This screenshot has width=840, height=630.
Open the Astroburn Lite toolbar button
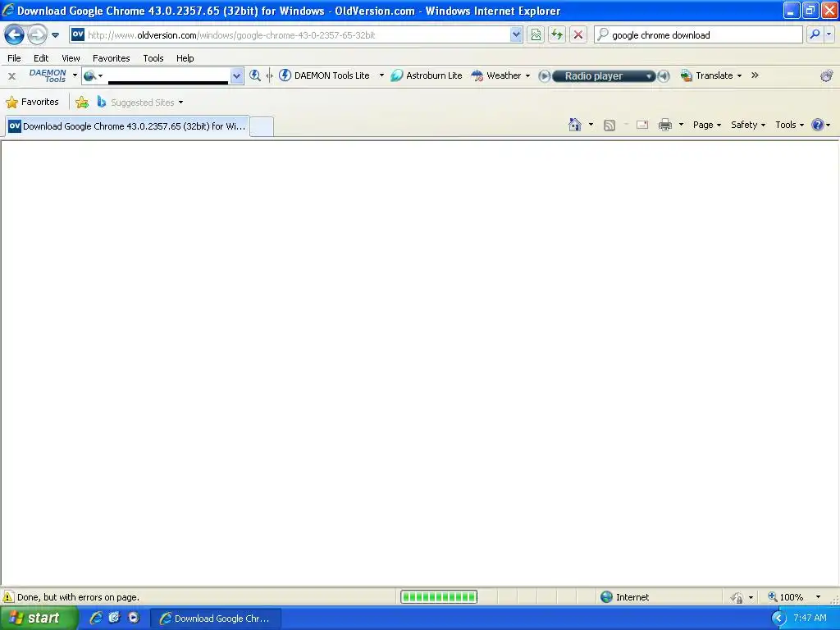[427, 75]
